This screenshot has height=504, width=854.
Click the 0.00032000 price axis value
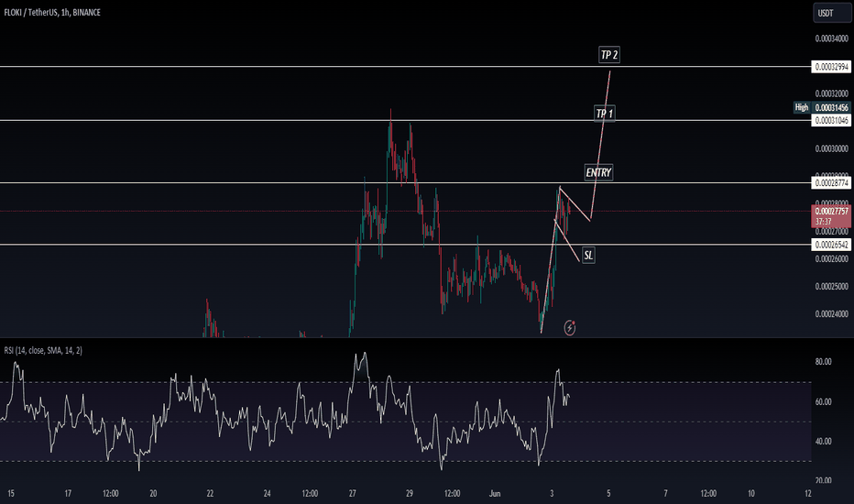click(x=832, y=93)
